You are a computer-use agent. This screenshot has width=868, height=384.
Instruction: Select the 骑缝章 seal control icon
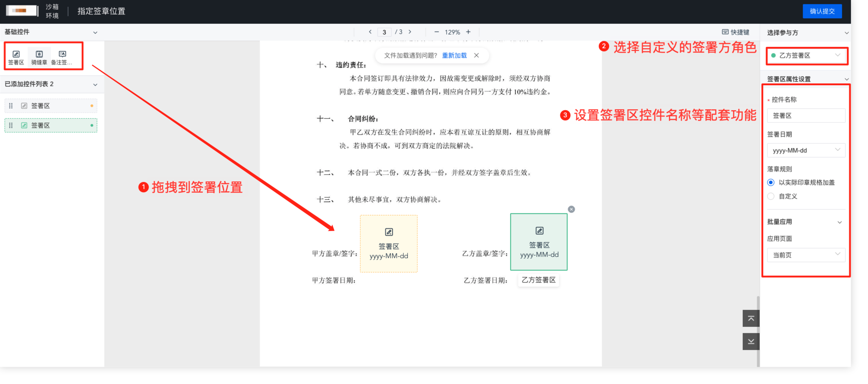39,57
